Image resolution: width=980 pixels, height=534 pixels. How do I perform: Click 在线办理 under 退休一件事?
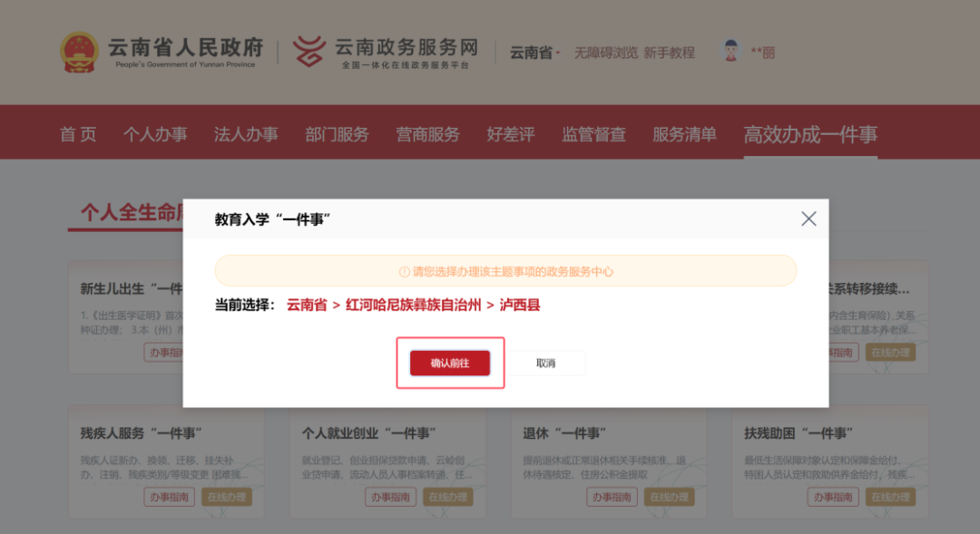[670, 497]
